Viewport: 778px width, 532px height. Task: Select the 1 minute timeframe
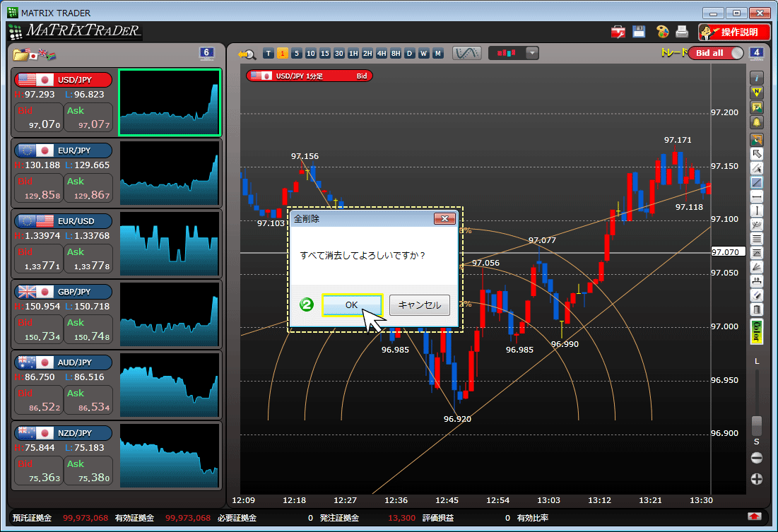(x=283, y=53)
